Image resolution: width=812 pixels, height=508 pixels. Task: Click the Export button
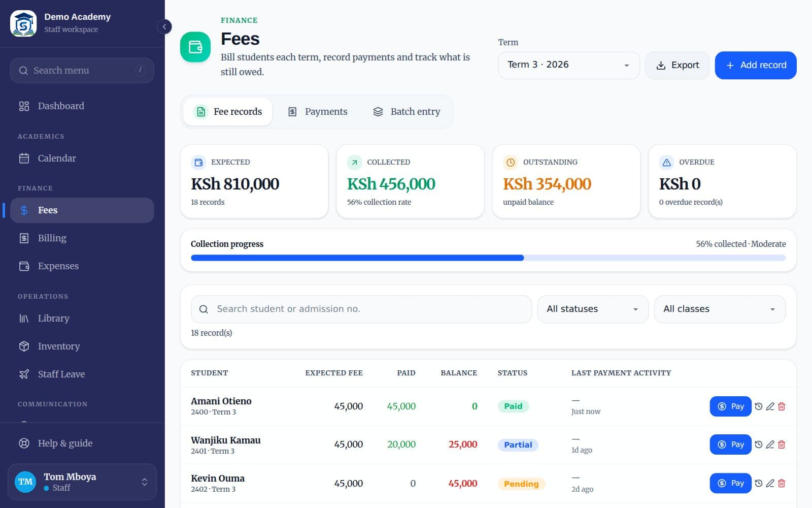pos(678,65)
